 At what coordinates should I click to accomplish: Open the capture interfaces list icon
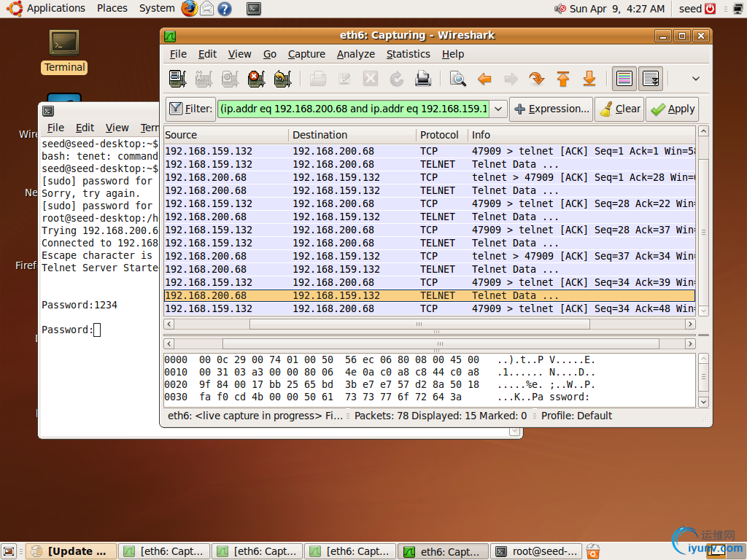tap(177, 79)
